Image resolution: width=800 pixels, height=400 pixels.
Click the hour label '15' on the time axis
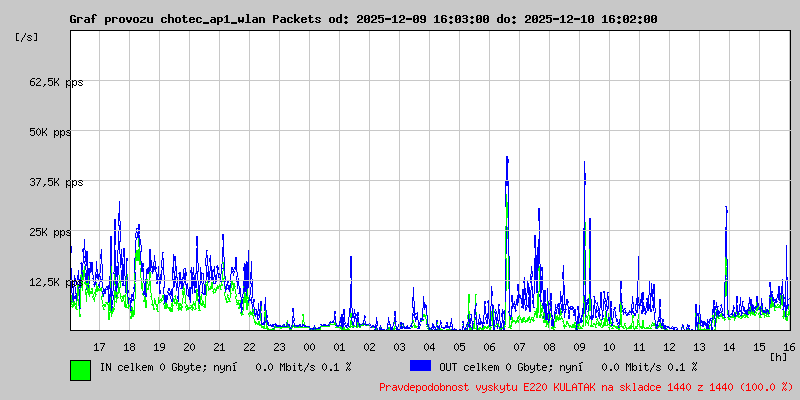[x=759, y=347]
